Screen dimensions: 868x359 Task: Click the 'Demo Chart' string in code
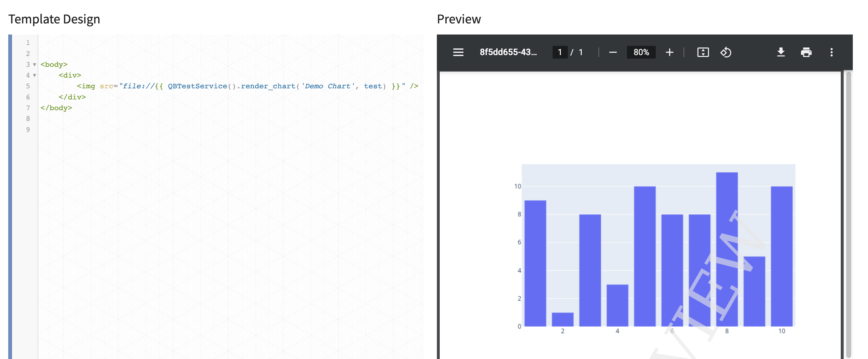tap(327, 86)
